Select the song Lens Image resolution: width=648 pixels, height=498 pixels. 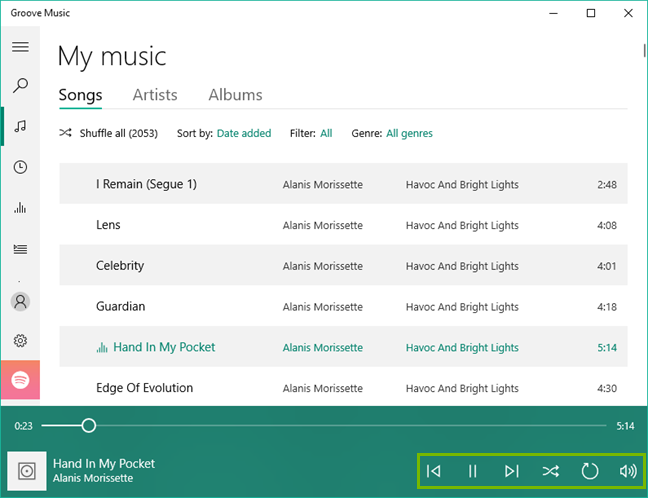343,224
